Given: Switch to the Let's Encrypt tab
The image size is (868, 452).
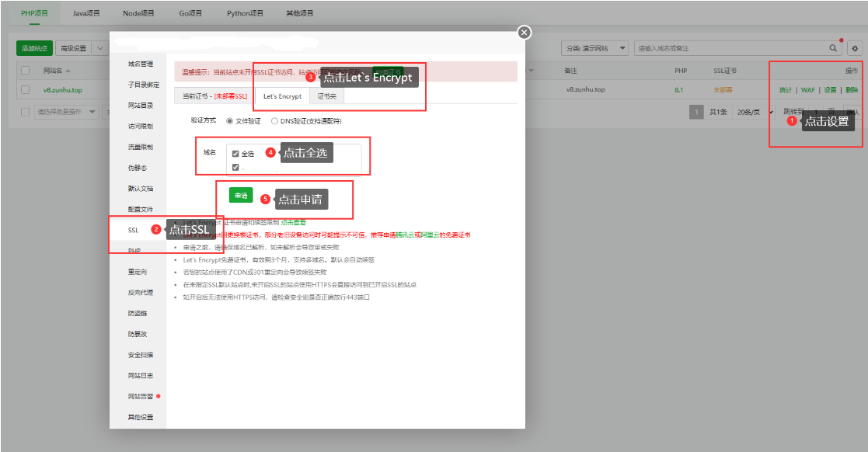Looking at the screenshot, I should [x=282, y=96].
